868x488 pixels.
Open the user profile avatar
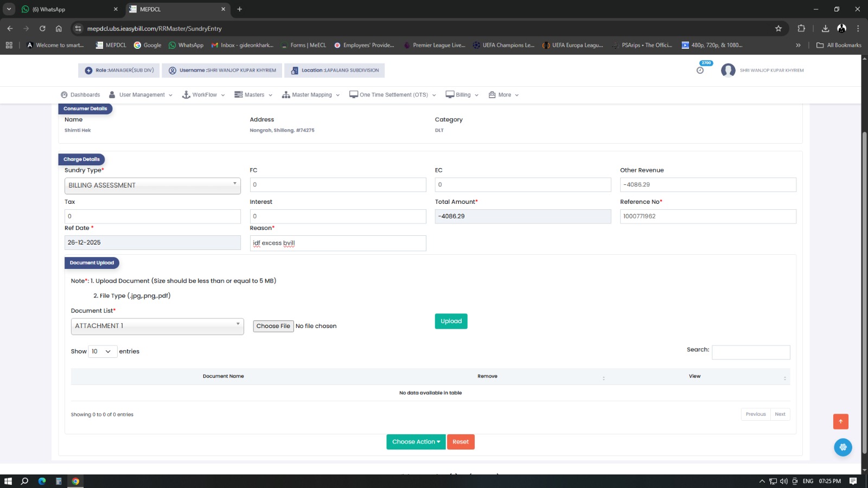coord(728,70)
